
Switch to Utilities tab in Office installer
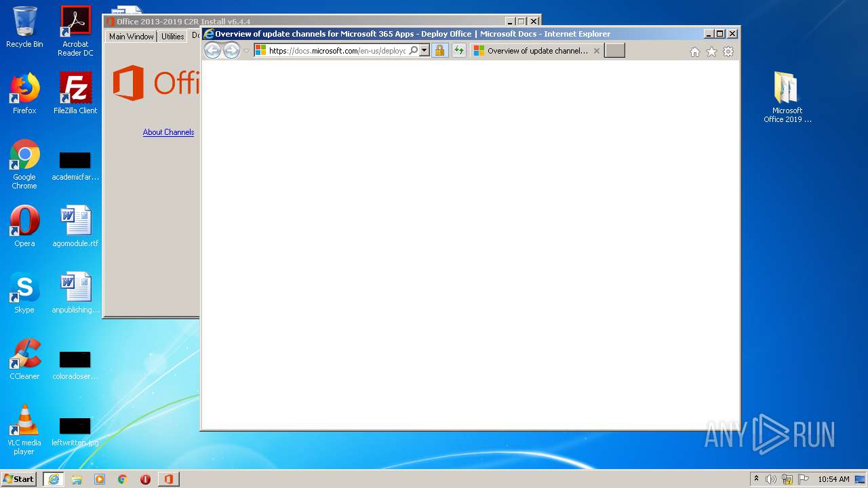pyautogui.click(x=172, y=37)
